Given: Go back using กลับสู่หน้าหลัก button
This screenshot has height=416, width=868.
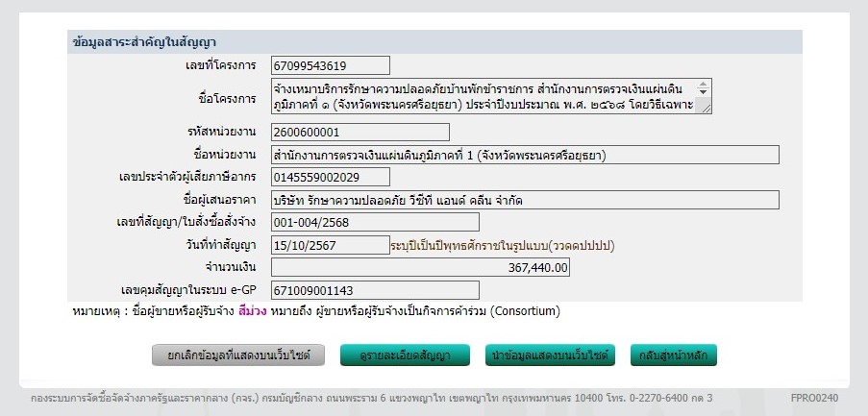Looking at the screenshot, I should click(x=673, y=355).
